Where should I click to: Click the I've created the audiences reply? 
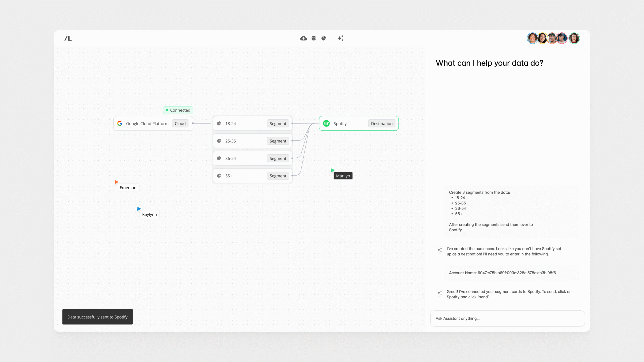click(x=504, y=251)
